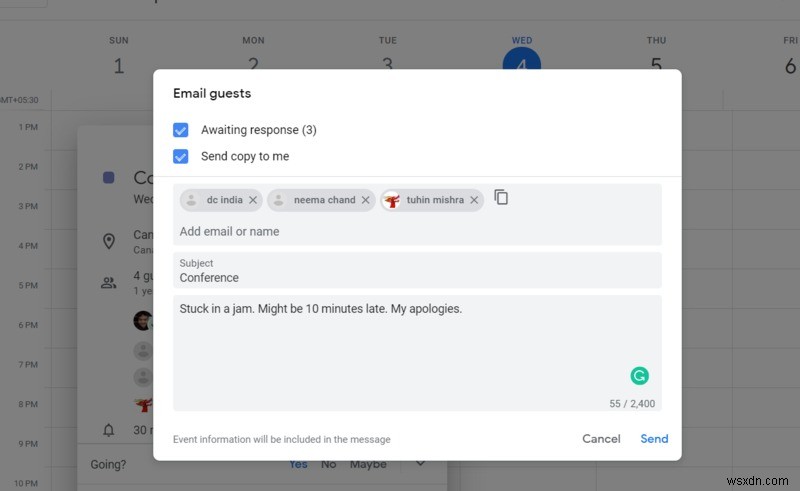The width and height of the screenshot is (800, 491).
Task: Select the tuhin mishra recipient chip
Action: click(432, 200)
